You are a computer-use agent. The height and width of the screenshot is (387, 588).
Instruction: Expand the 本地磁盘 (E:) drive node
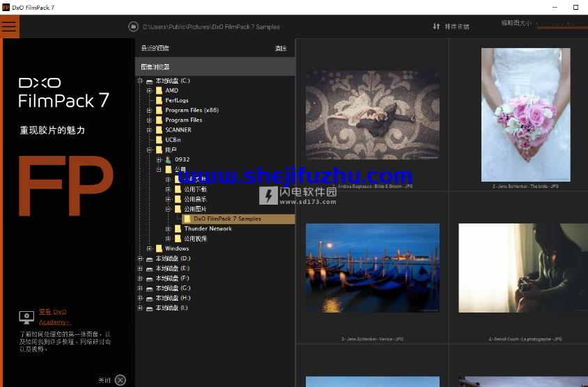[x=140, y=268]
